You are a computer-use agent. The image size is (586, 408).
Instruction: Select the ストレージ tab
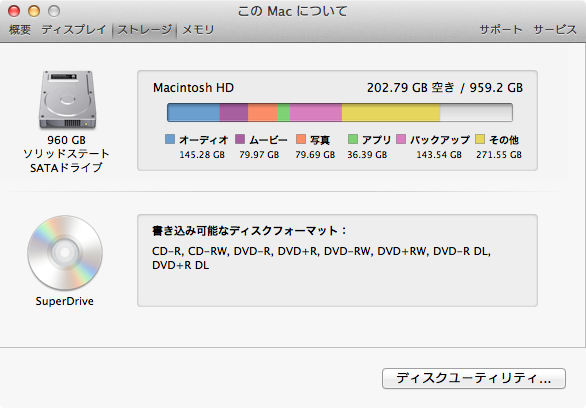click(145, 30)
